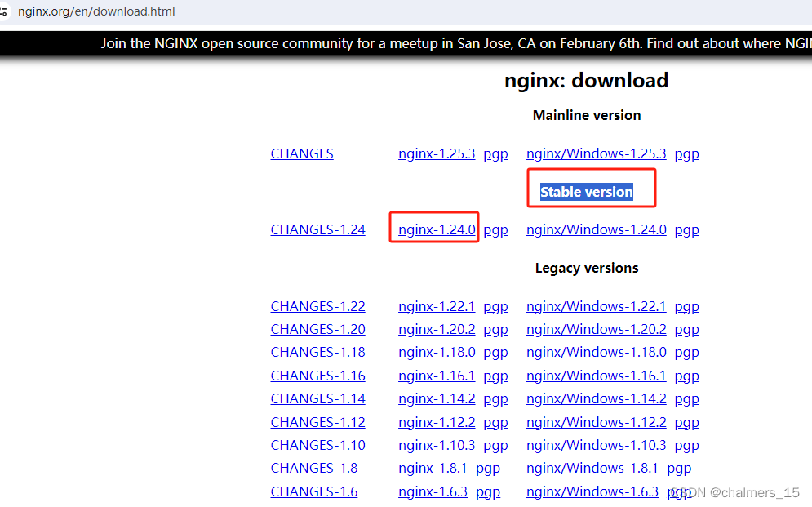The height and width of the screenshot is (507, 812).
Task: Open CHANGES-1.10 changelog
Action: tap(317, 445)
